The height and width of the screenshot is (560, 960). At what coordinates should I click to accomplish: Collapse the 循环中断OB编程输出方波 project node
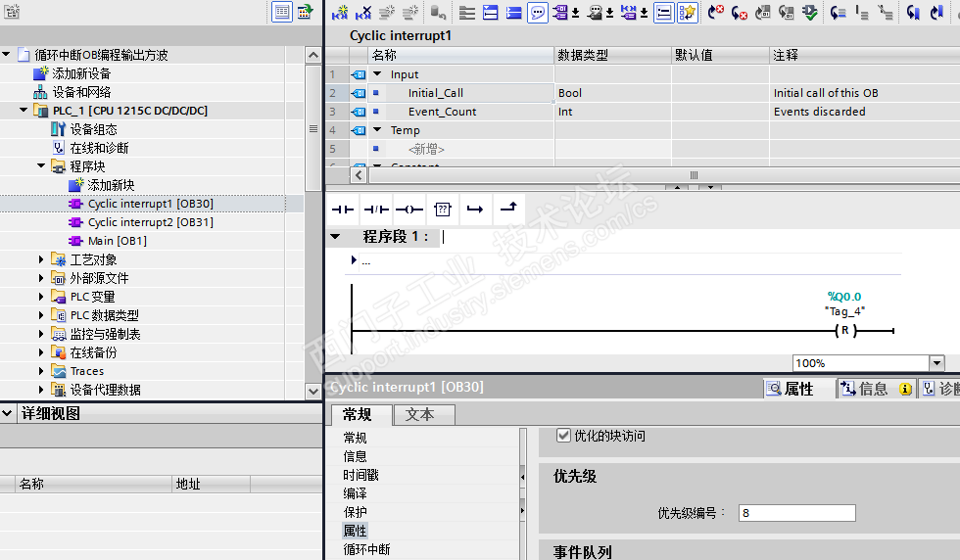(6, 55)
